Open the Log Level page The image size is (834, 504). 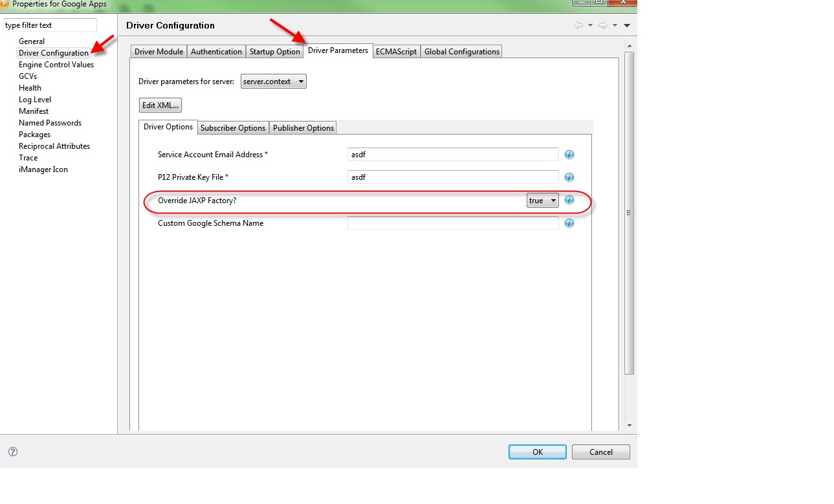(35, 100)
